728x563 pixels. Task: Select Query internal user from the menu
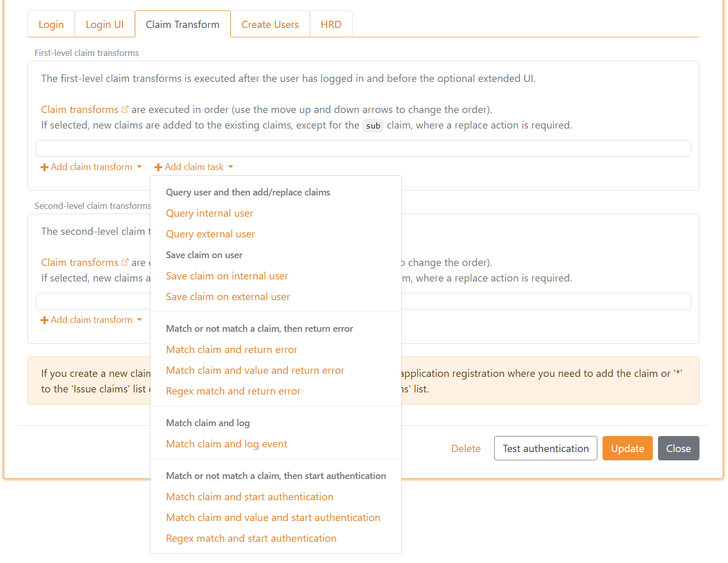[209, 213]
